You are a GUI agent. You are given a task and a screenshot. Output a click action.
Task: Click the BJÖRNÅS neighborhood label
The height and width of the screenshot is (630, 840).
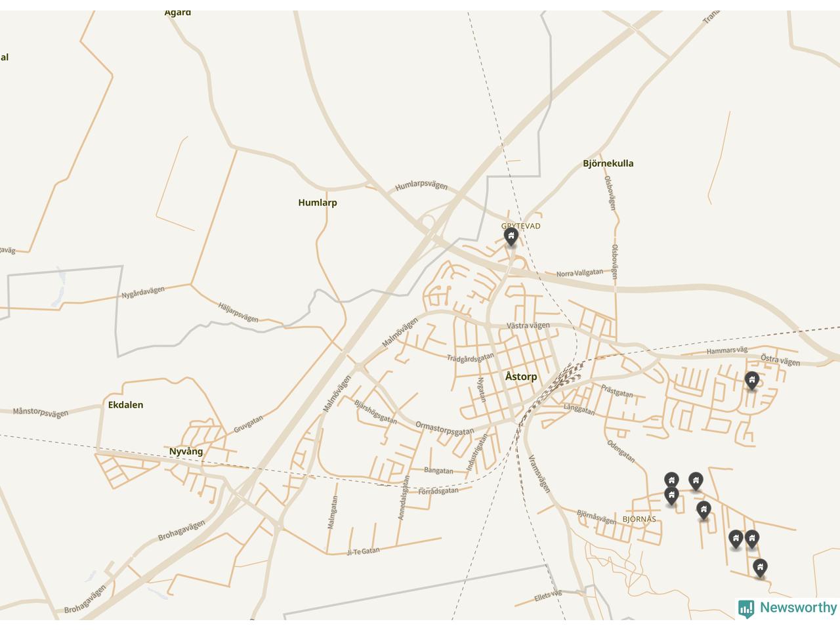pos(639,519)
